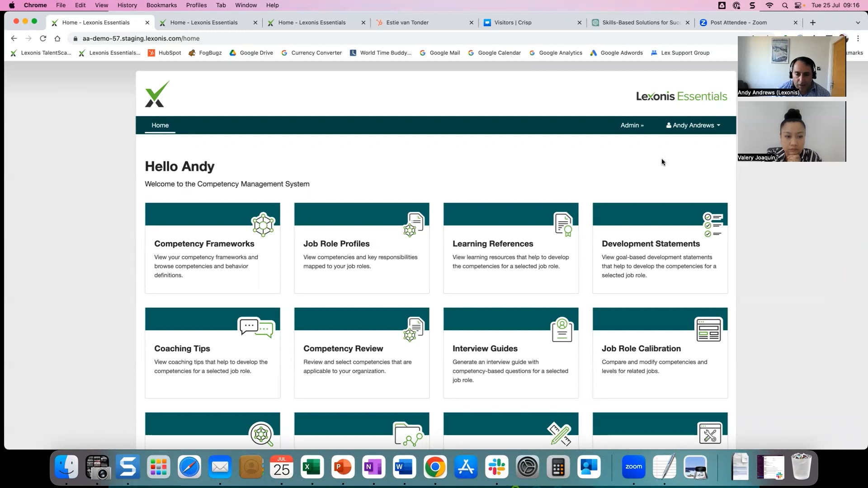The image size is (868, 488).
Task: Select the Home navigation tab
Action: (x=160, y=125)
